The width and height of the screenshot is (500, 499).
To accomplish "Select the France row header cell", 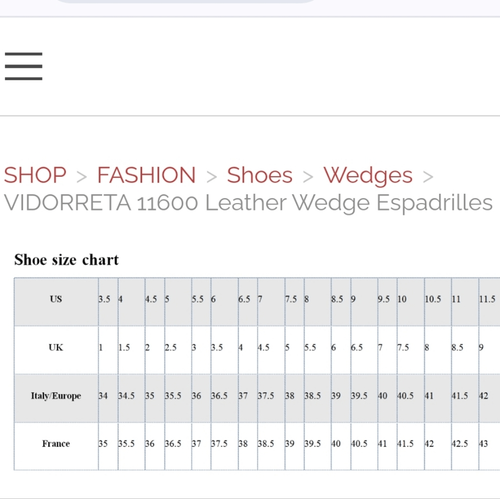I will click(x=56, y=446).
